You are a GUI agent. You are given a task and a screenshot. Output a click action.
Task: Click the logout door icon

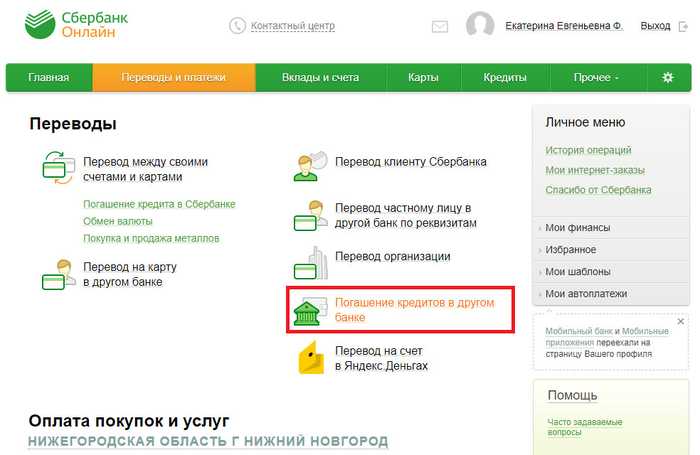pyautogui.click(x=683, y=26)
